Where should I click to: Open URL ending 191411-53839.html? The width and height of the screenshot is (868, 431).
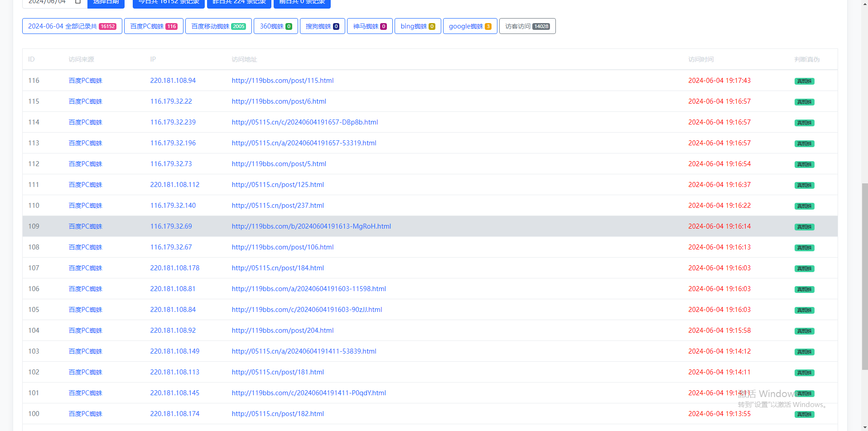click(x=304, y=351)
